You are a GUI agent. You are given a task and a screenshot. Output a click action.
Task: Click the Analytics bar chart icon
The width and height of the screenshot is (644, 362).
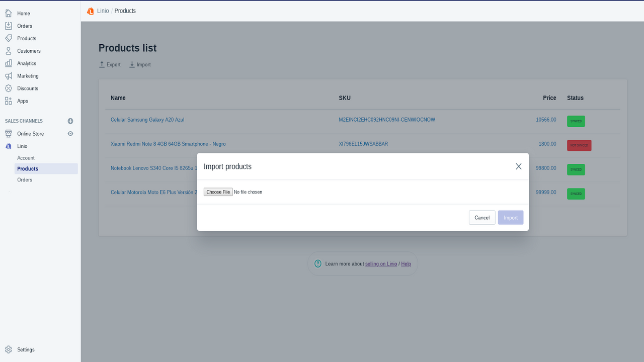pyautogui.click(x=9, y=63)
